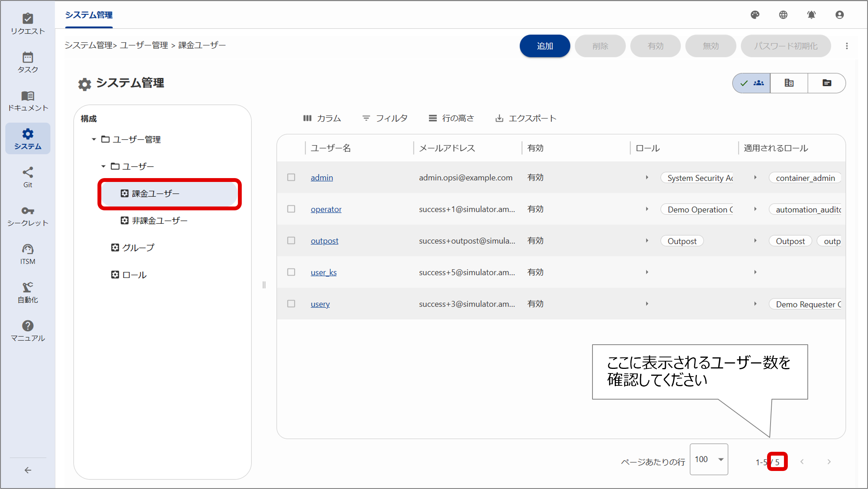The width and height of the screenshot is (868, 489).
Task: Switch to the folder view toggle
Action: pos(827,83)
